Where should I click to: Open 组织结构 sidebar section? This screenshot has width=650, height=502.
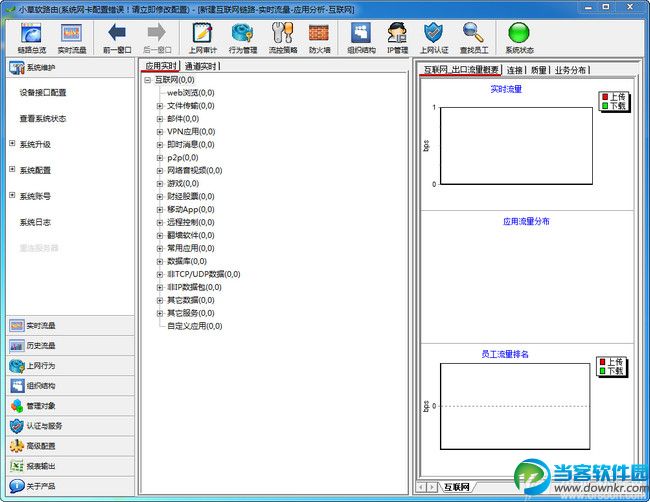coord(70,386)
